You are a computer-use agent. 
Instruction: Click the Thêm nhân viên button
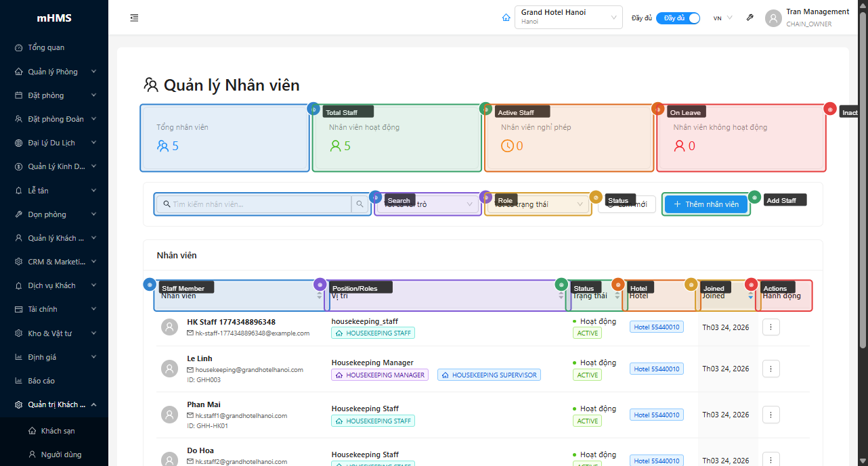coord(706,204)
